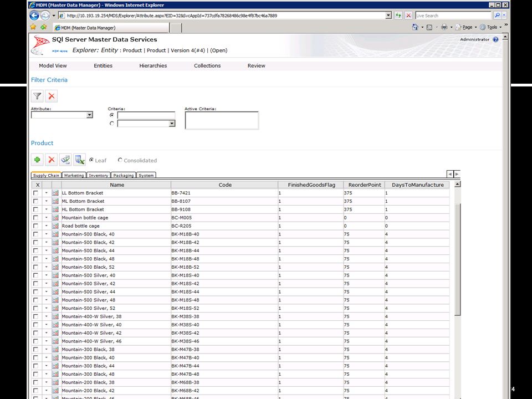Delete selected product with red X icon
This screenshot has width=532, height=399.
tap(52, 160)
